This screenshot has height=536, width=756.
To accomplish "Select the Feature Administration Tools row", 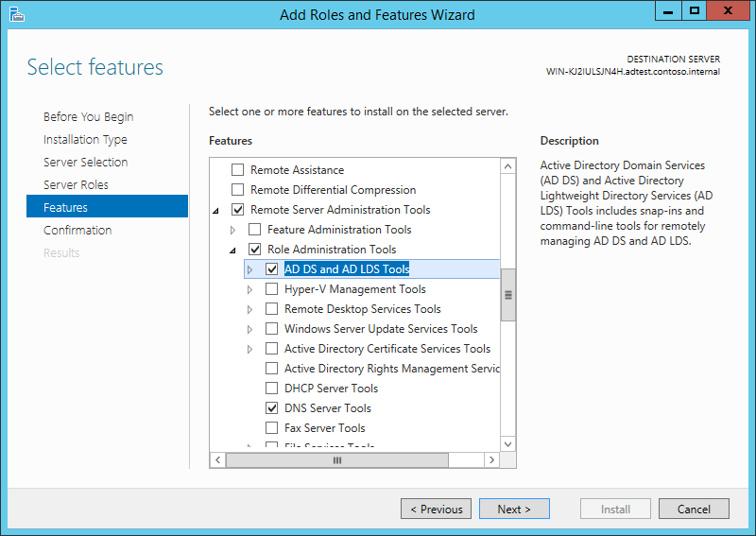I will 339,229.
